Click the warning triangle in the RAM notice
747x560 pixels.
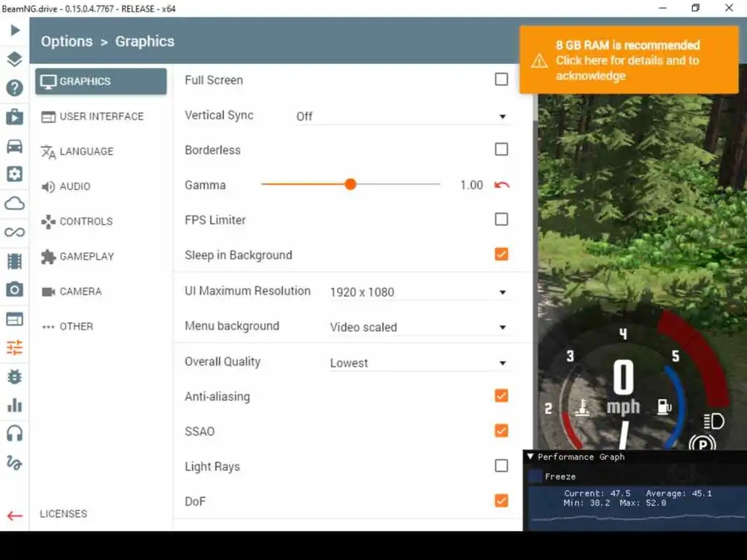point(539,61)
